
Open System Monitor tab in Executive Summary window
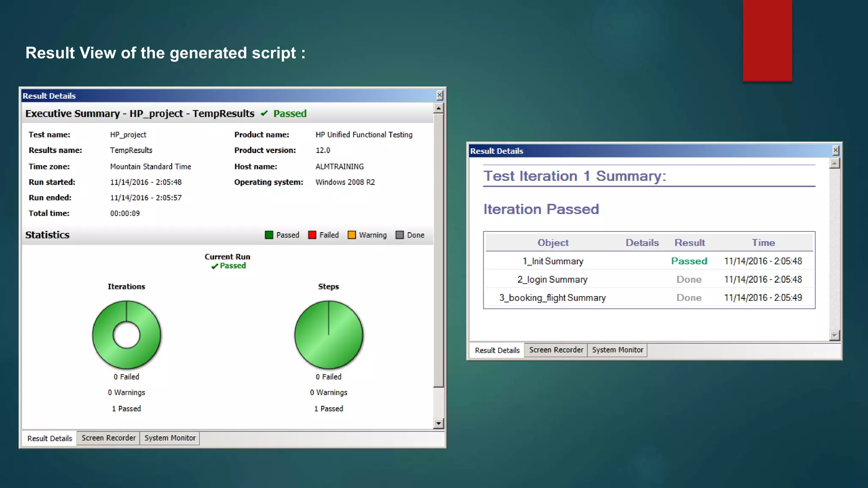click(x=170, y=438)
